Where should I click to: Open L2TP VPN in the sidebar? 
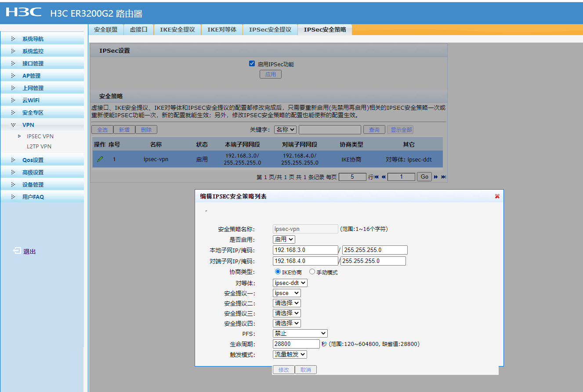[39, 146]
